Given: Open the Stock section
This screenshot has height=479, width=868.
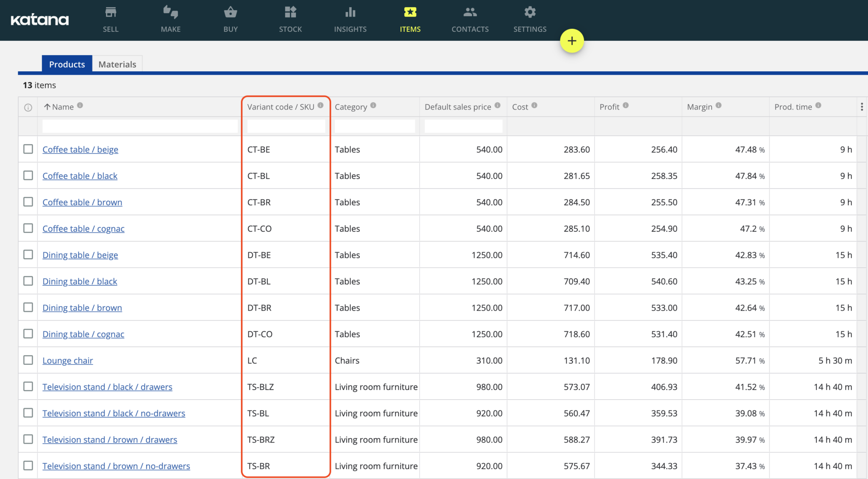Looking at the screenshot, I should click(x=290, y=20).
